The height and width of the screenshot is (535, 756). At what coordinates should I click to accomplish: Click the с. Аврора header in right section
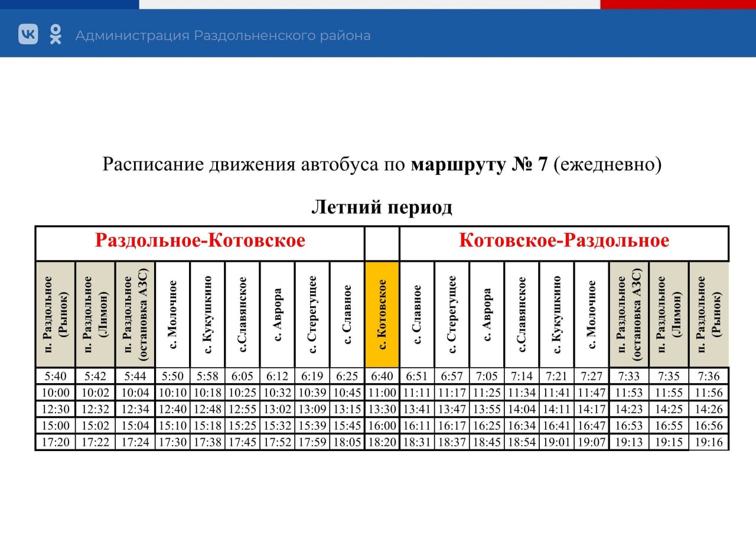(x=487, y=314)
